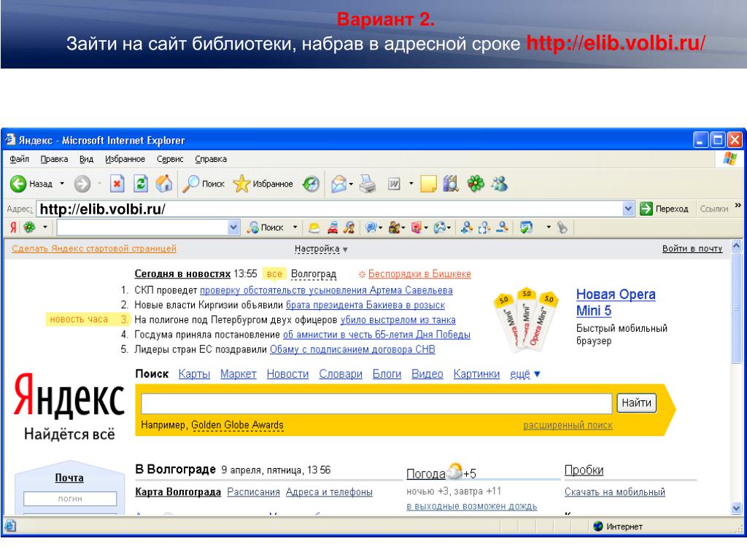747x560 pixels.
Task: Open the Справка menu
Action: pyautogui.click(x=211, y=159)
